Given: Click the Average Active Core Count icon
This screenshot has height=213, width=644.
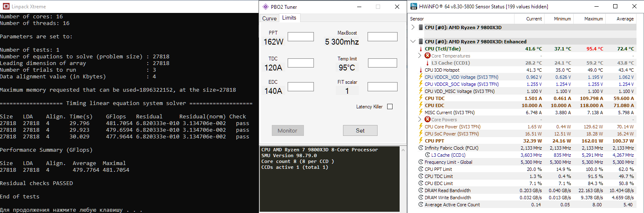Looking at the screenshot, I should pos(421,205).
